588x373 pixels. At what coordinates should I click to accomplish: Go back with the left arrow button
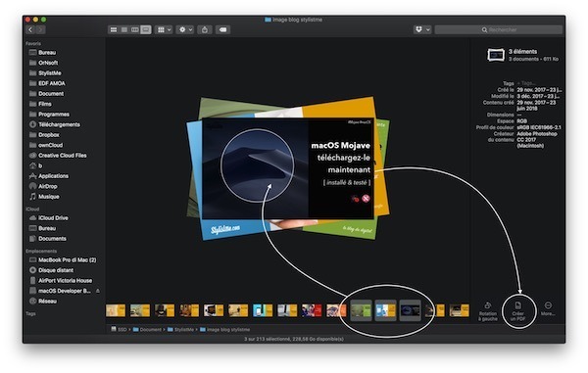click(30, 29)
